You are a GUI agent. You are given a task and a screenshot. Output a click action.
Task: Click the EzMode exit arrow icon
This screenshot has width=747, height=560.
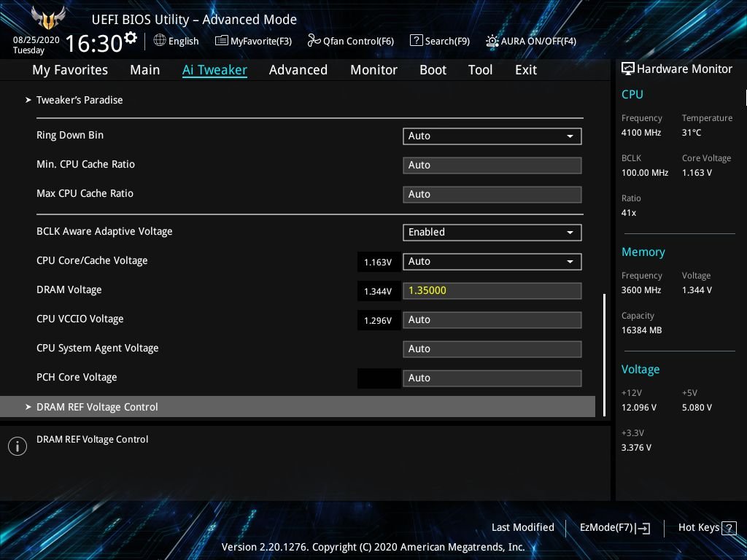click(x=643, y=528)
